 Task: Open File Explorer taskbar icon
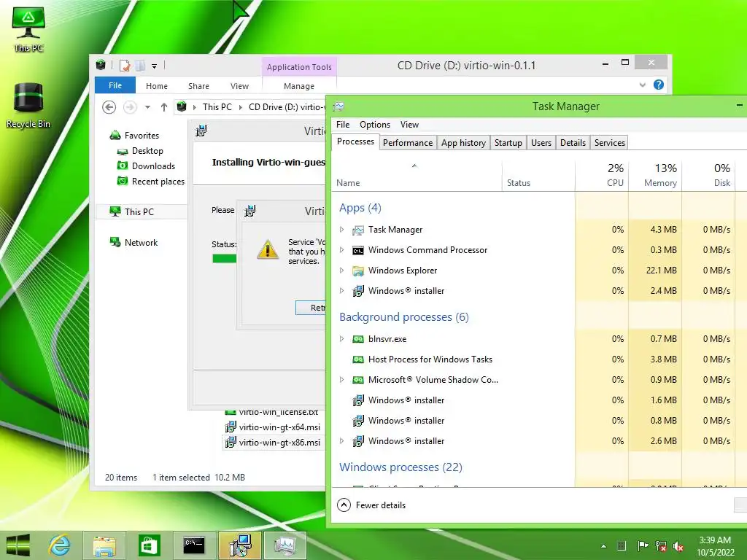[x=104, y=545]
